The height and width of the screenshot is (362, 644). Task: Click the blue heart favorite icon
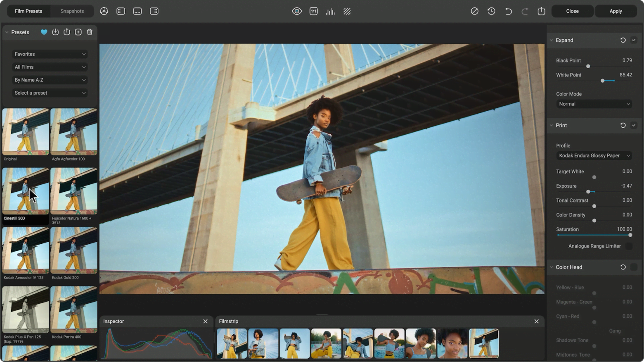coord(44,32)
